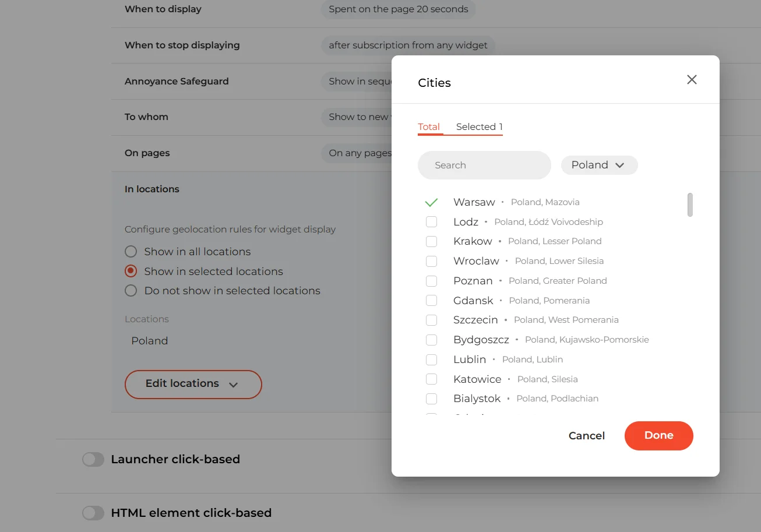Viewport: 761px width, 532px height.
Task: Enable the Bialystok checkbox
Action: 431,399
